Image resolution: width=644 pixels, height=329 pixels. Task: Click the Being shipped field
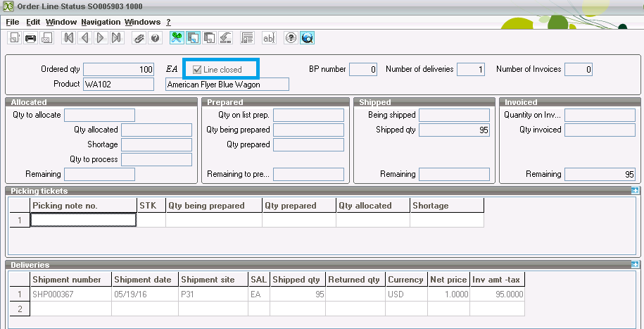coord(454,115)
